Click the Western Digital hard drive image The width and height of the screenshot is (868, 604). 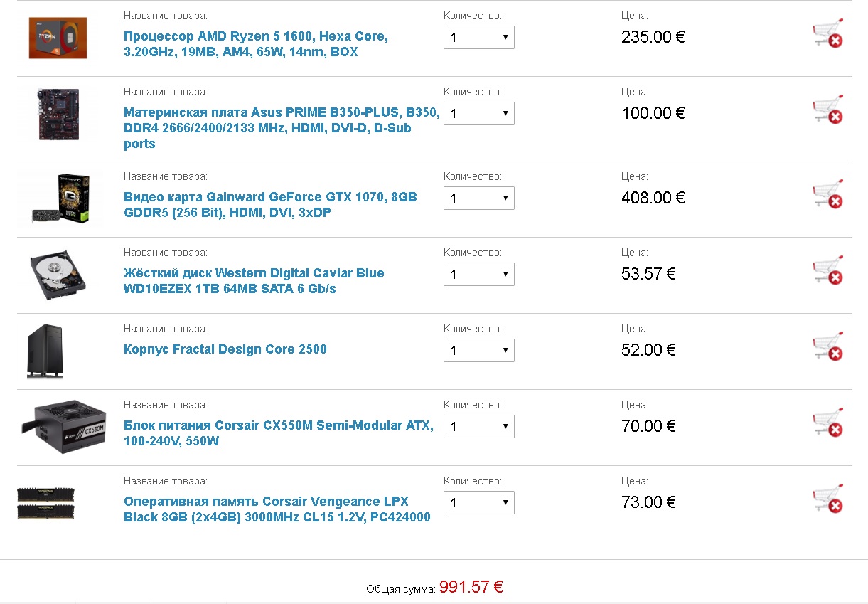[58, 272]
